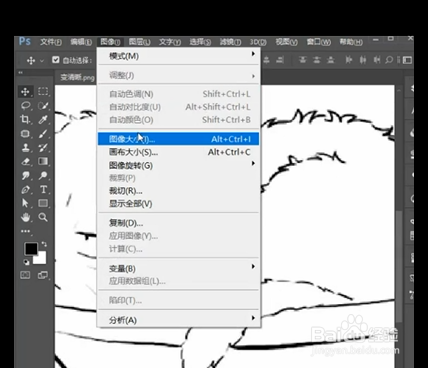Select the Gradient tool

click(x=43, y=162)
